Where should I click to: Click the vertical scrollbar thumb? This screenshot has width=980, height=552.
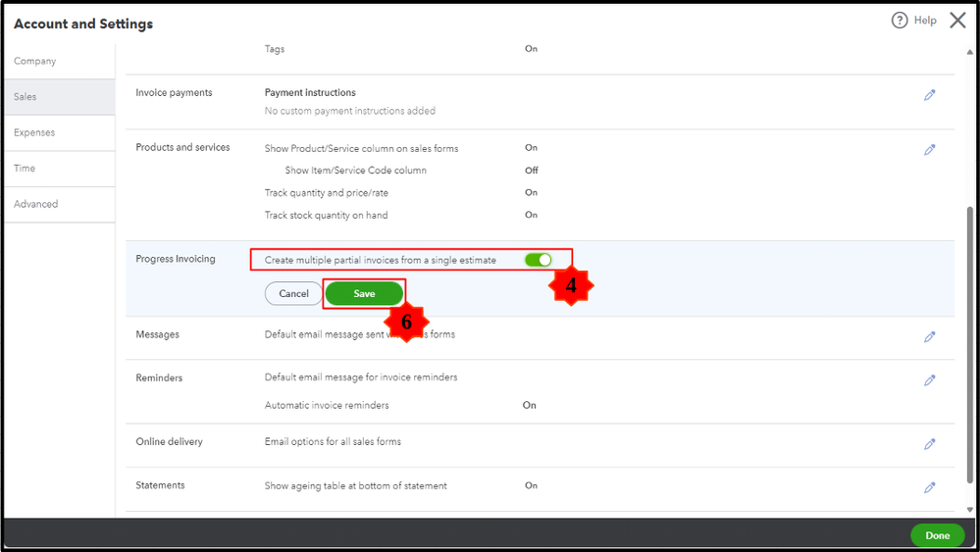tap(970, 345)
